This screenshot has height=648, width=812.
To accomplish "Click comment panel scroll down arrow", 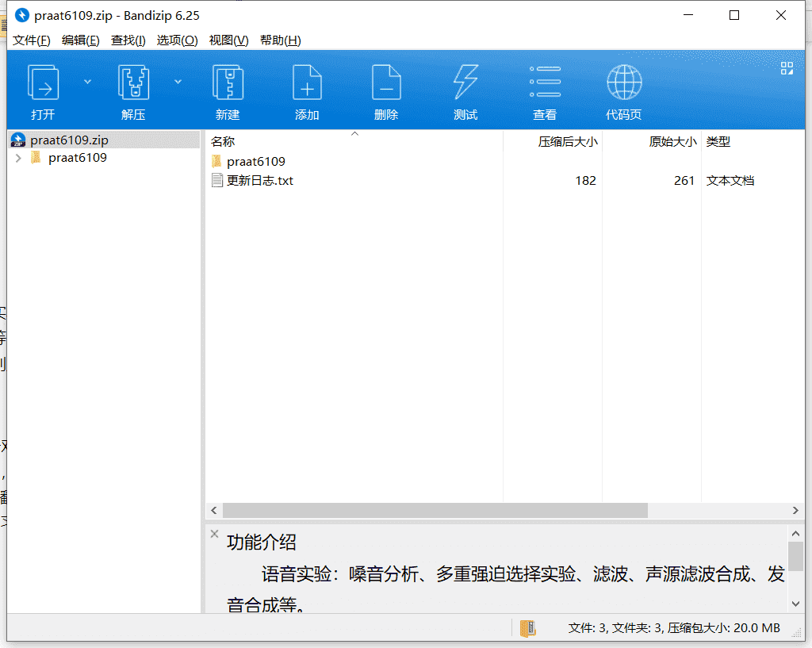I will (x=796, y=604).
